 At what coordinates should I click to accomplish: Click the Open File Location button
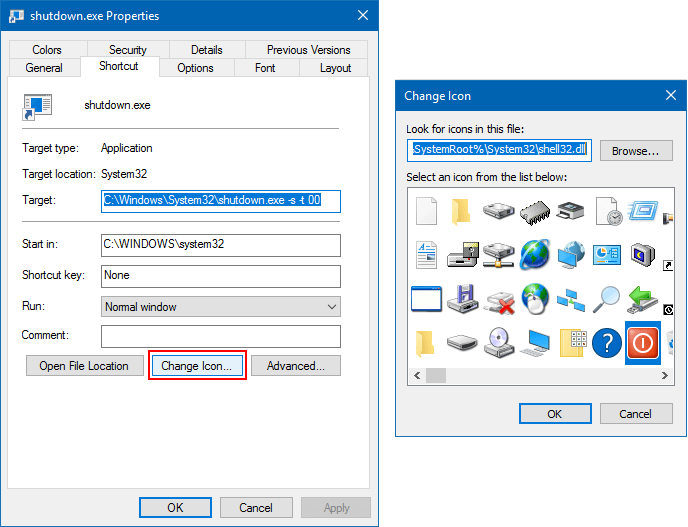85,366
